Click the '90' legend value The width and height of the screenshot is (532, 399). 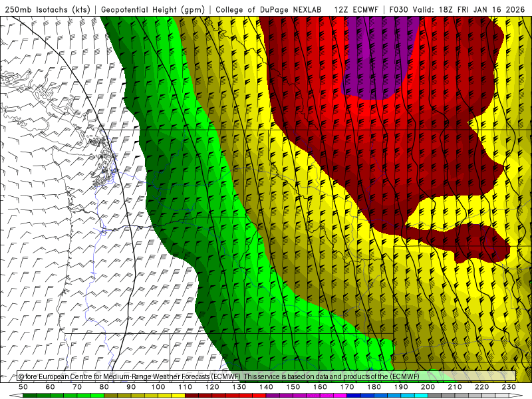click(x=131, y=387)
